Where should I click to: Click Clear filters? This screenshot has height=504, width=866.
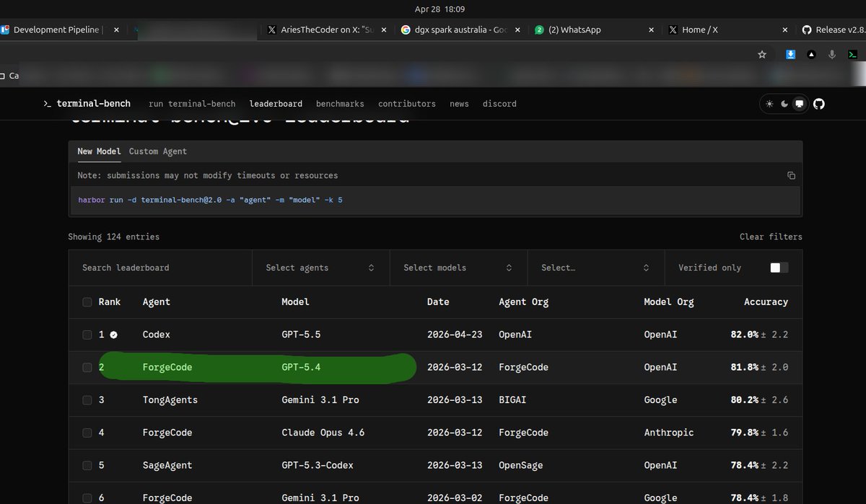click(x=771, y=236)
